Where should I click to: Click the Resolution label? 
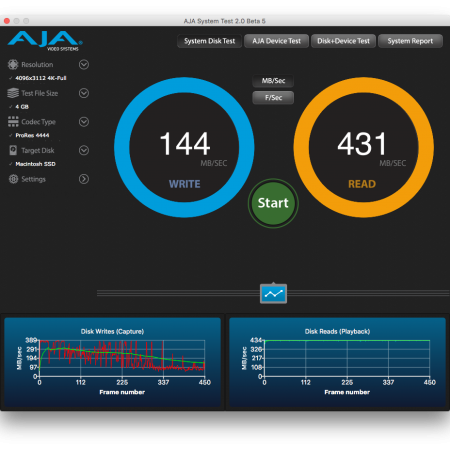tap(37, 65)
